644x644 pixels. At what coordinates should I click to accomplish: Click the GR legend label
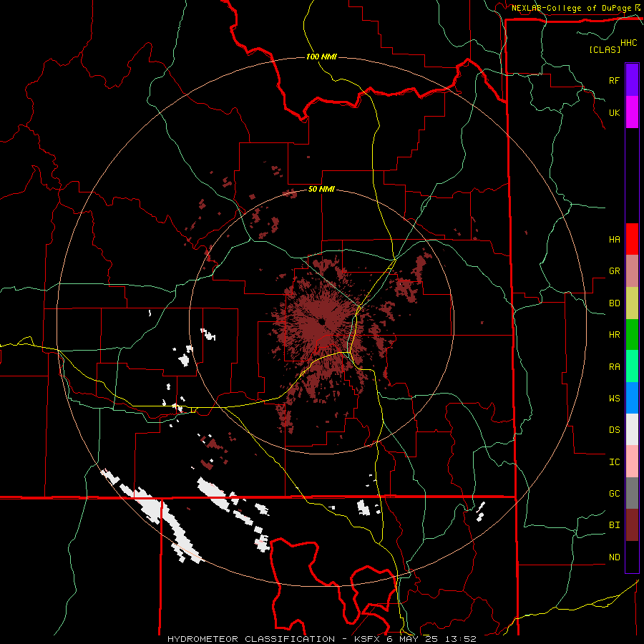click(x=614, y=271)
